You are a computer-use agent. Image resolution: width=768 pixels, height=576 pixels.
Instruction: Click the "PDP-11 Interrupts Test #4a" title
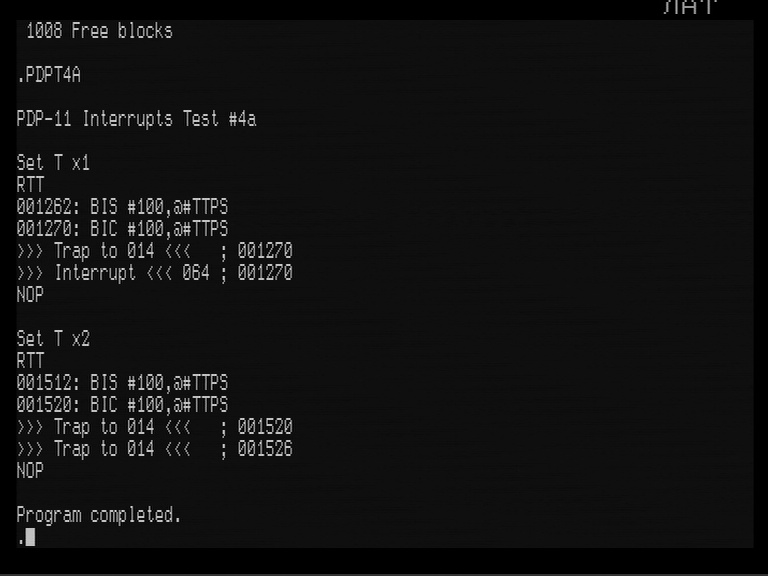pos(136,119)
